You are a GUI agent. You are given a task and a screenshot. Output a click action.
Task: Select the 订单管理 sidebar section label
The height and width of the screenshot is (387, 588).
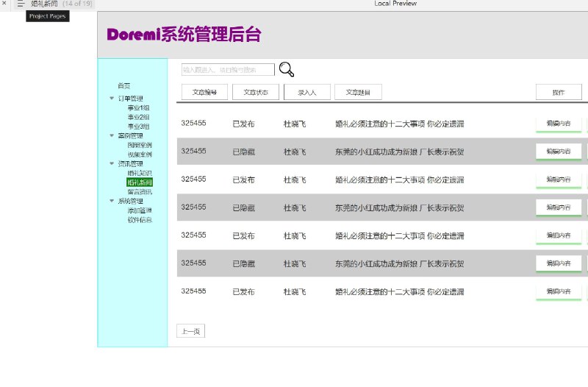(131, 99)
